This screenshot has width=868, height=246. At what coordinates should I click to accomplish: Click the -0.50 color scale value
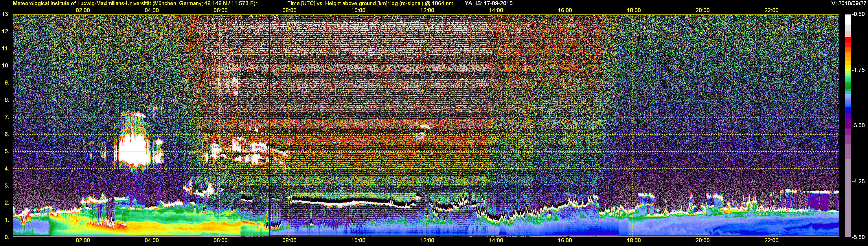[858, 14]
